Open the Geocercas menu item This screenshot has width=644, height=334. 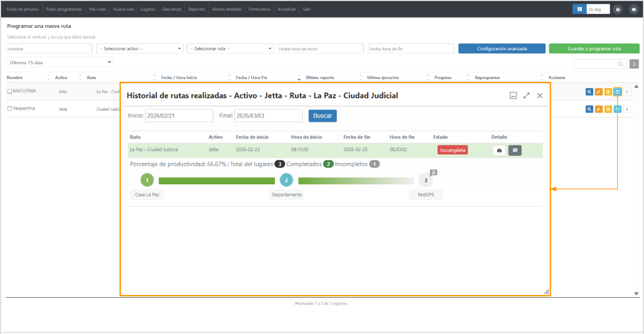tap(172, 9)
